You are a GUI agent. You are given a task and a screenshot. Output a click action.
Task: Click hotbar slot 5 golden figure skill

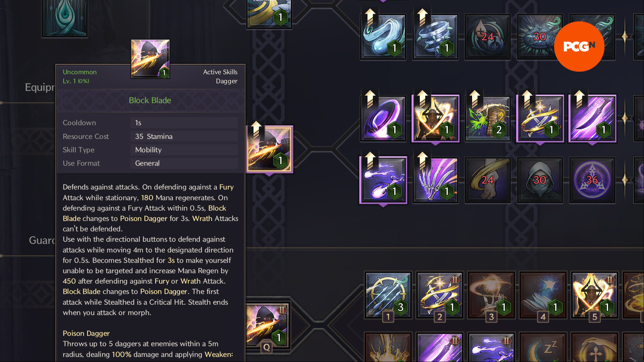click(x=594, y=295)
